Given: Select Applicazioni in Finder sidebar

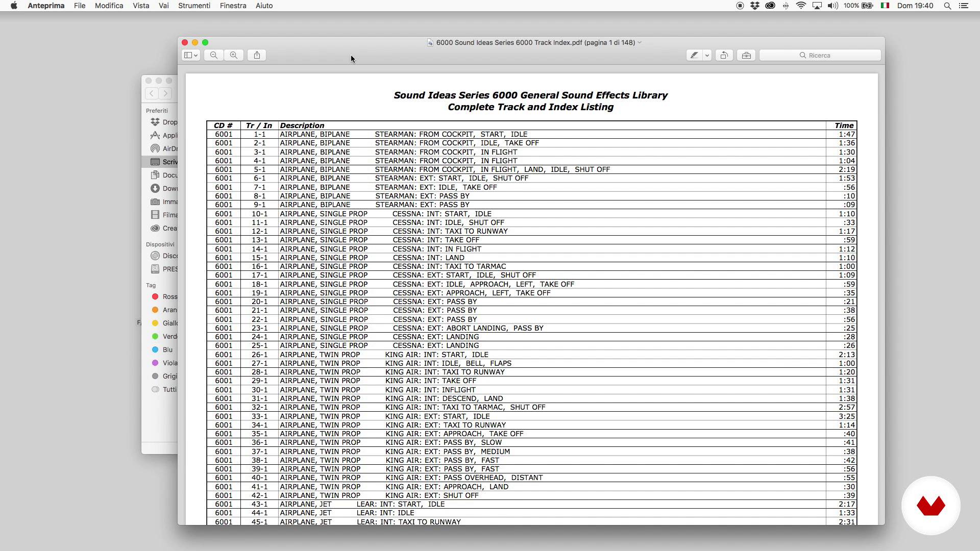Looking at the screenshot, I should [160, 136].
